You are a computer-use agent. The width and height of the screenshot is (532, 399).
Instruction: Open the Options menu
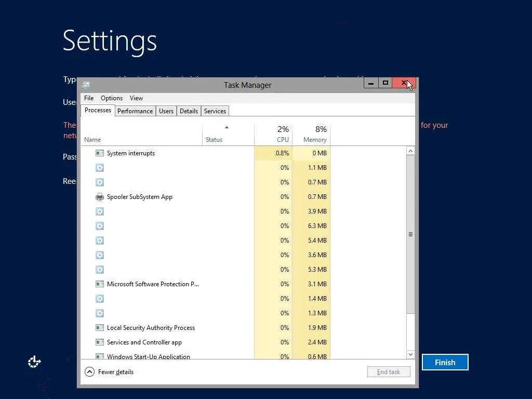pos(112,98)
